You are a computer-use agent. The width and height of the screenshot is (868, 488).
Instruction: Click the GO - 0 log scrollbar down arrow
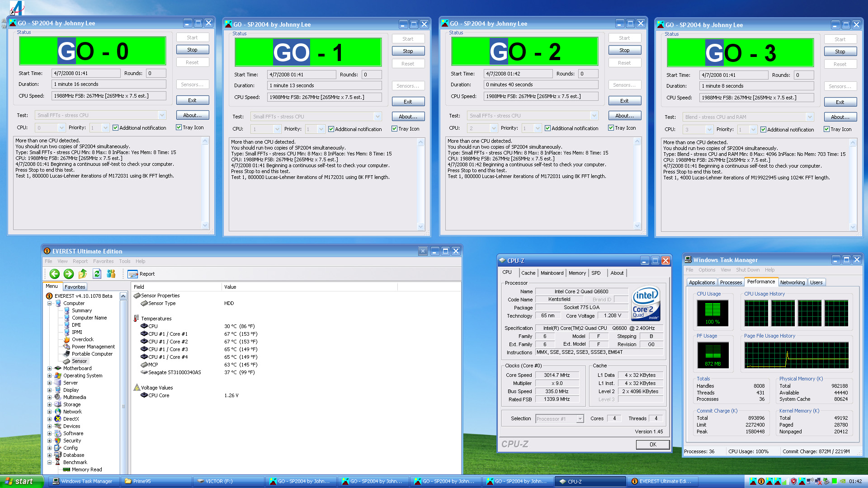coord(205,225)
